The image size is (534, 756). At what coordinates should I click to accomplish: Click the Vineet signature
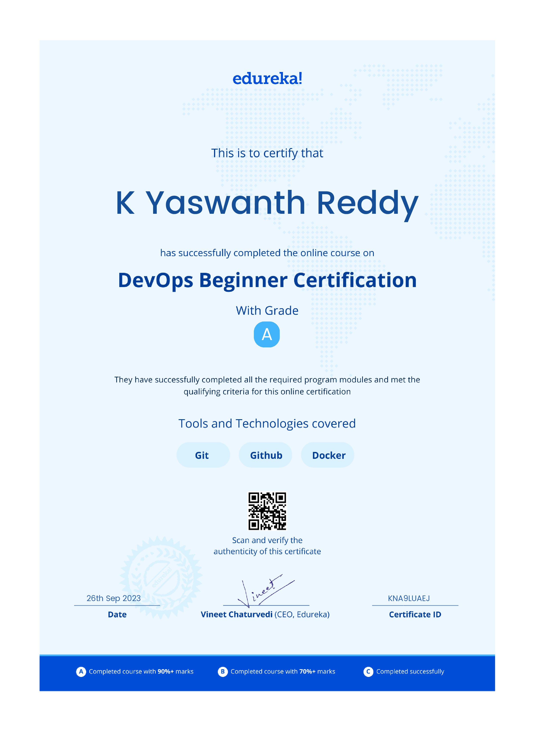pos(266,591)
